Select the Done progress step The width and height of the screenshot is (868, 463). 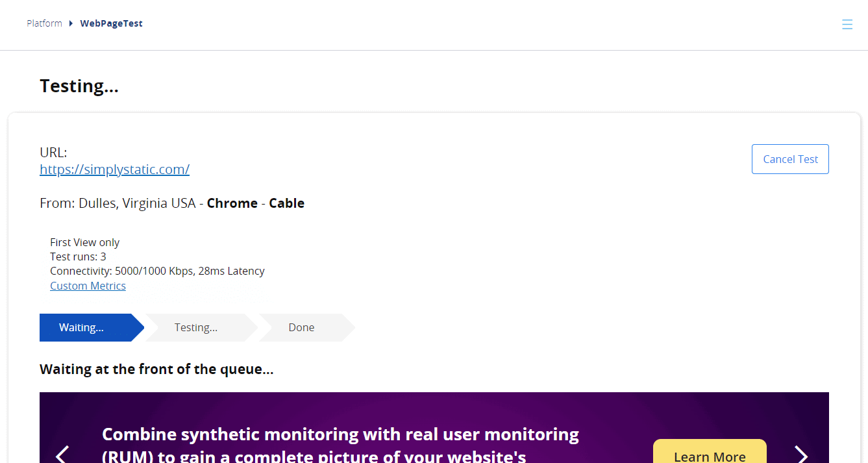click(301, 327)
